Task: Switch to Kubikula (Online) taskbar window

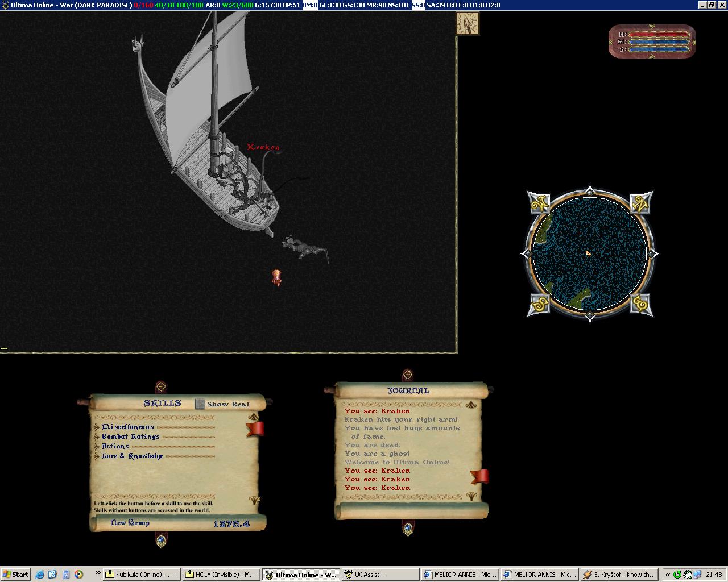Action: (x=142, y=575)
